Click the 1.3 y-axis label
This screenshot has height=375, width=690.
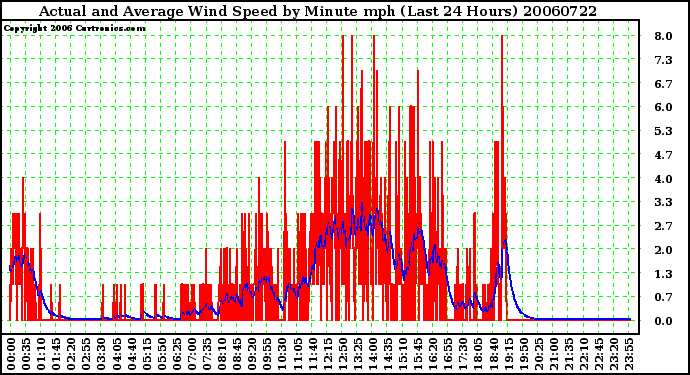[x=663, y=274]
